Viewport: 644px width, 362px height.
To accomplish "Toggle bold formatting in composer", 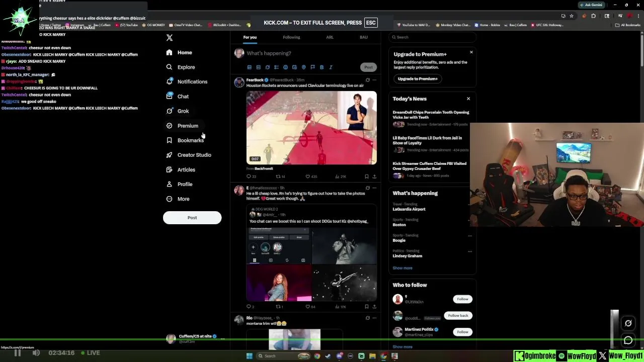I will (x=321, y=67).
